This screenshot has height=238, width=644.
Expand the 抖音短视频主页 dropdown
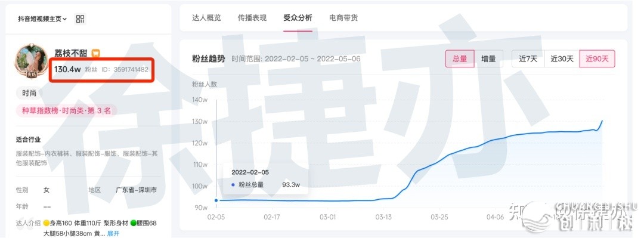click(42, 19)
